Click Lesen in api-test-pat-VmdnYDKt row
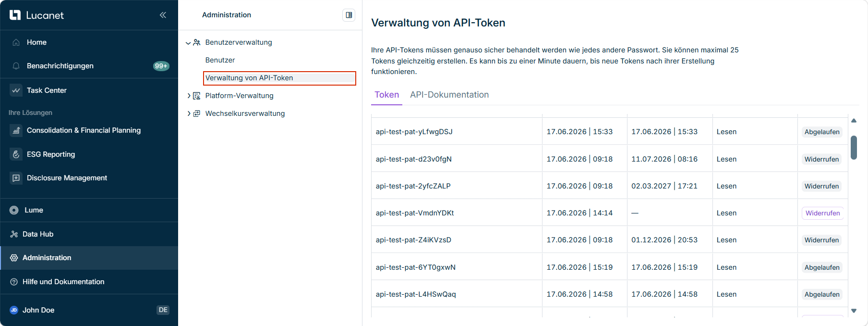The width and height of the screenshot is (868, 326). click(x=726, y=213)
